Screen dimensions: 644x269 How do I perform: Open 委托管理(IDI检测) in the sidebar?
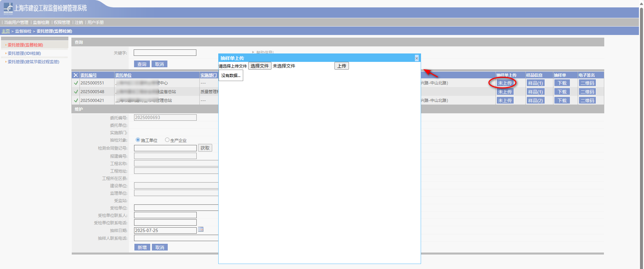coord(24,53)
